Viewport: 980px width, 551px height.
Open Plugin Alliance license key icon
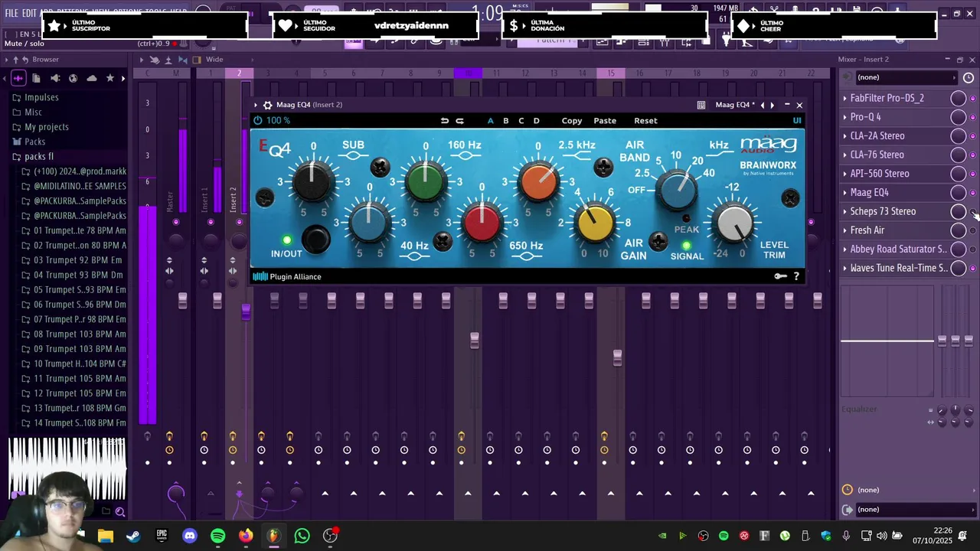tap(780, 276)
